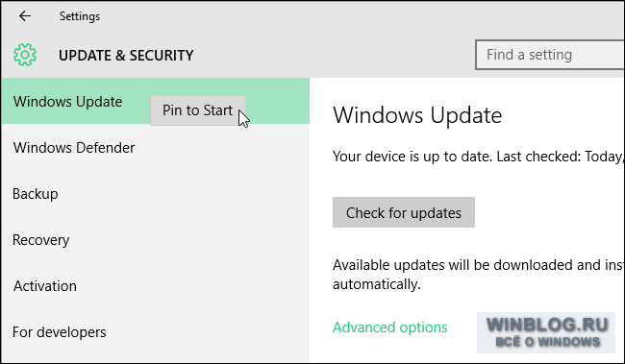This screenshot has width=625, height=364.
Task: Click the large Windows Update page heading
Action: coord(417,115)
